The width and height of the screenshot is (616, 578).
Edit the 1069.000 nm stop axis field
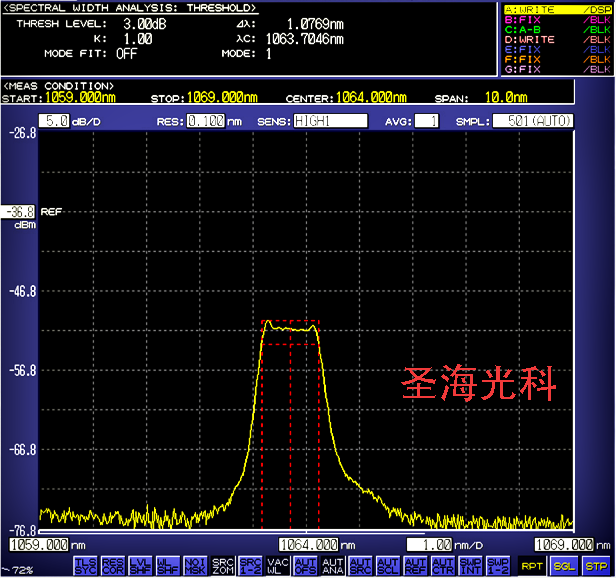tap(564, 545)
